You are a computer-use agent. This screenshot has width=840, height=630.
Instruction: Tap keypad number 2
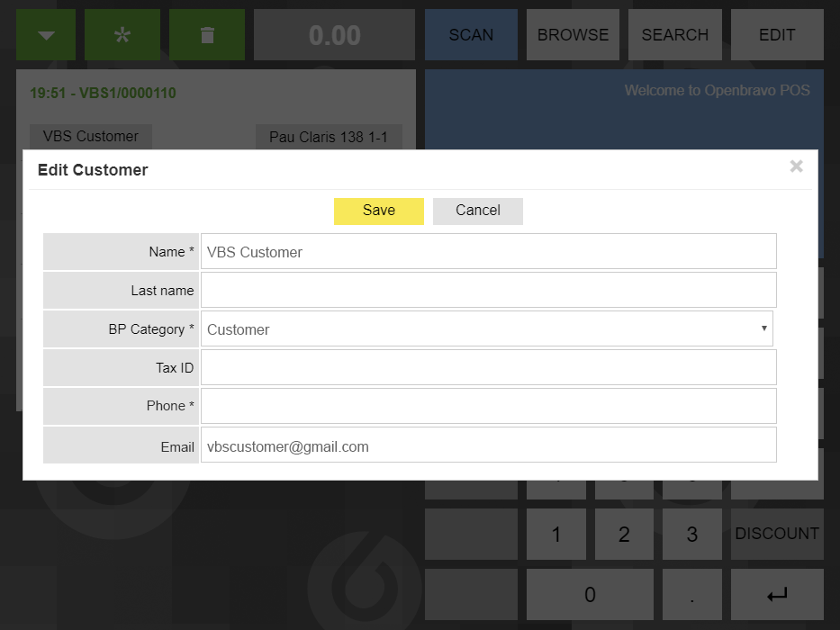point(624,534)
